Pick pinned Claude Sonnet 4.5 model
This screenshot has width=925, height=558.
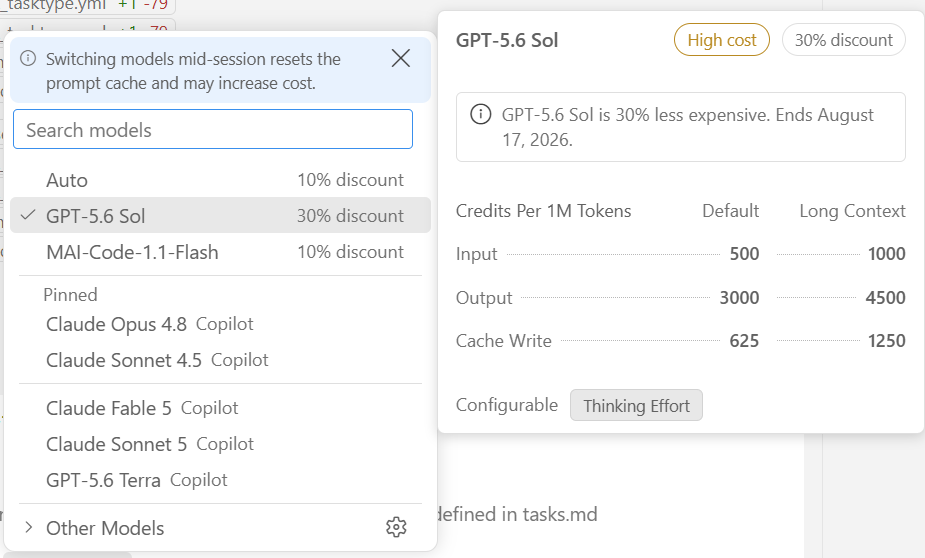click(x=221, y=360)
